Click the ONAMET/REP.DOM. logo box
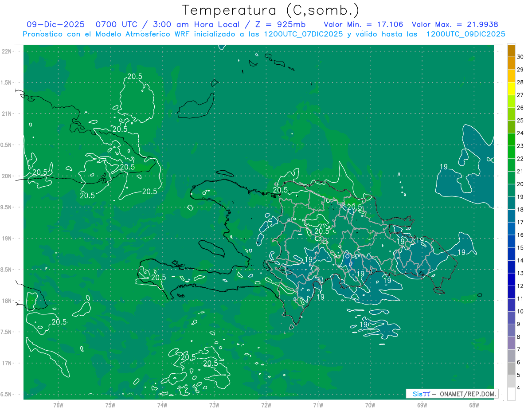The width and height of the screenshot is (532, 411). pos(452,394)
